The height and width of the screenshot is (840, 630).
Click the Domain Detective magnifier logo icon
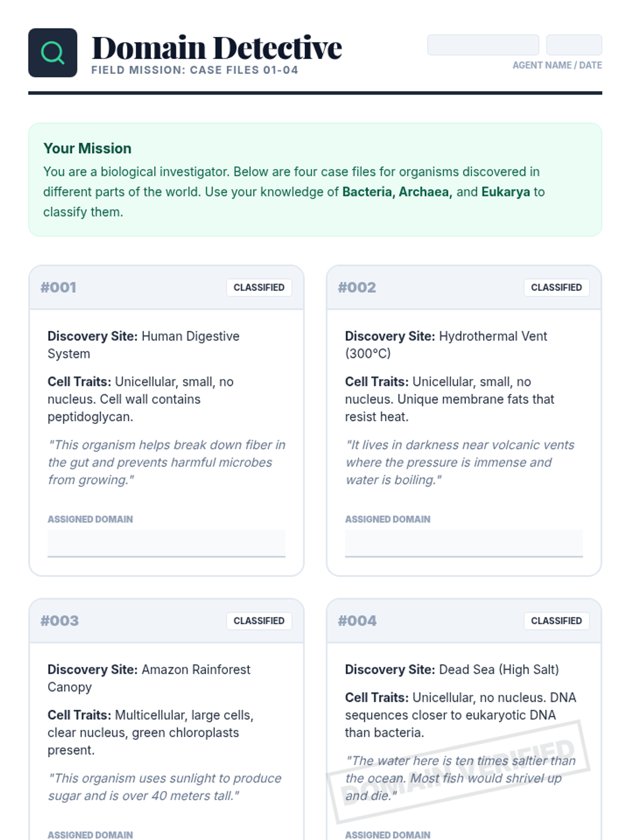tap(52, 52)
